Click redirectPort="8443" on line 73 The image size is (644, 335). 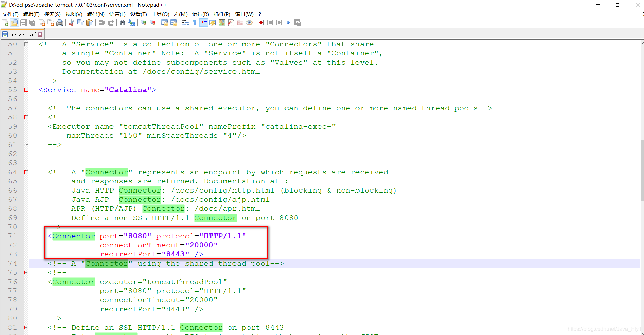pos(145,254)
